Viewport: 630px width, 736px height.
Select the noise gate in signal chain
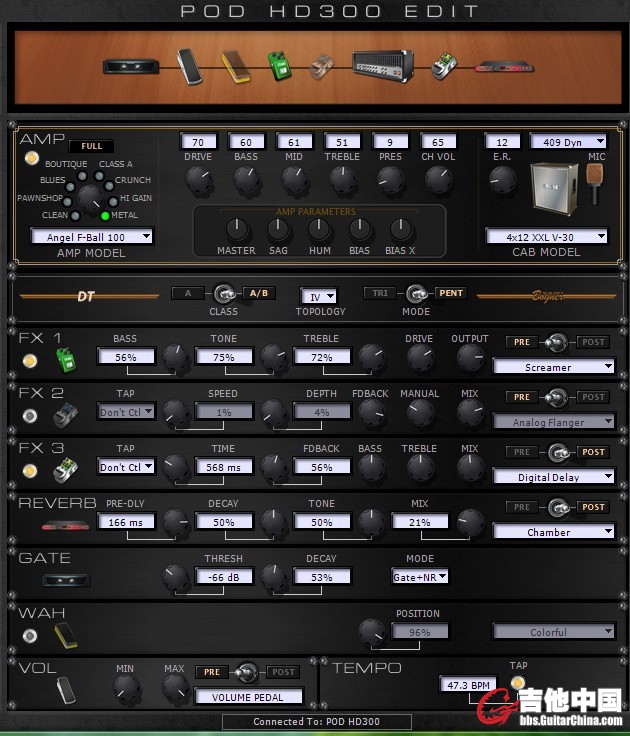[131, 66]
